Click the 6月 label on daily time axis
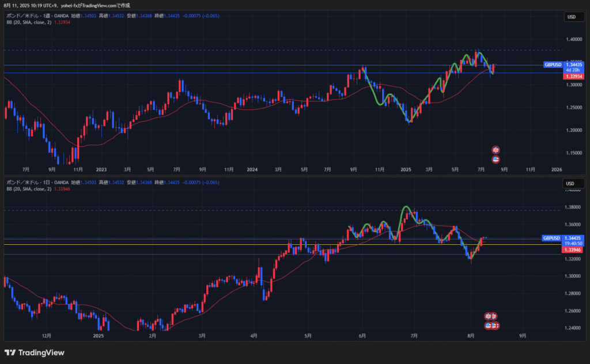Image resolution: width=590 pixels, height=364 pixels. [362, 336]
